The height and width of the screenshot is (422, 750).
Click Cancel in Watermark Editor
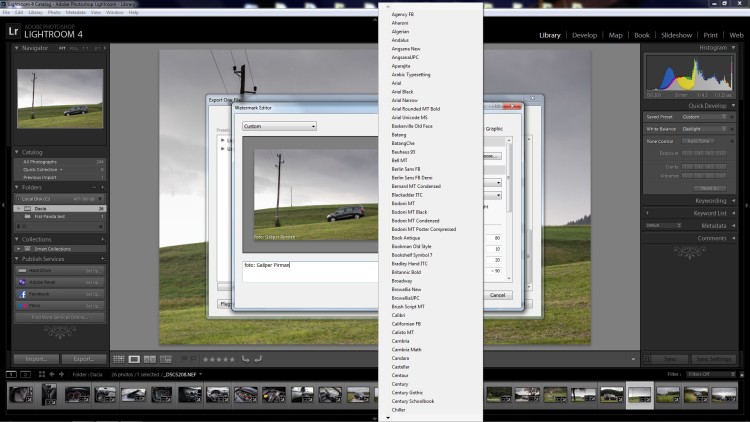tap(497, 295)
